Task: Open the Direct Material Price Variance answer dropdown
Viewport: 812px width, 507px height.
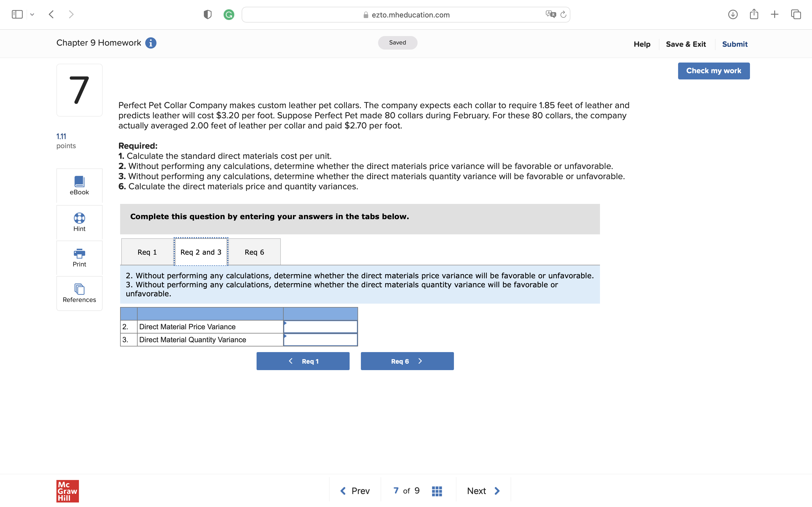Action: 320,326
